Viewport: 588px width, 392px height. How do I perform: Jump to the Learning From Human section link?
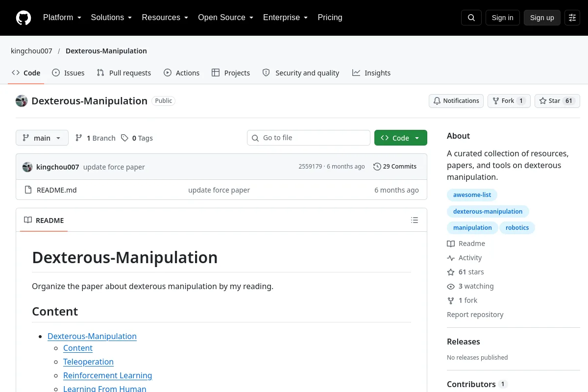click(x=104, y=389)
